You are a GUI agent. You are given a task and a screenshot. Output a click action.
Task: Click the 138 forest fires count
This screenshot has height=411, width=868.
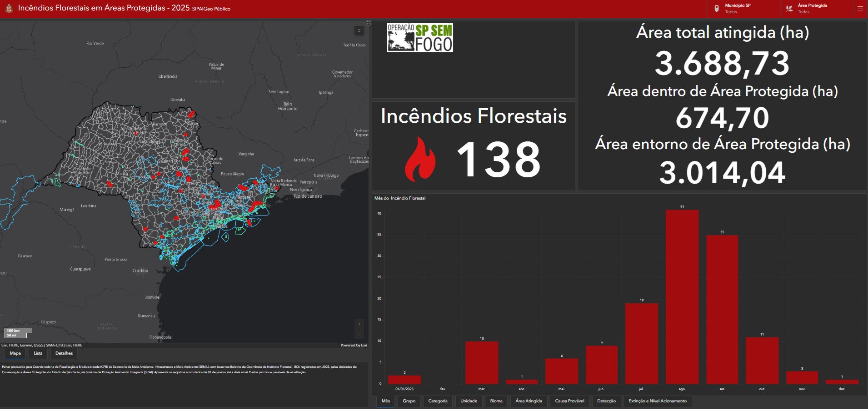point(499,159)
